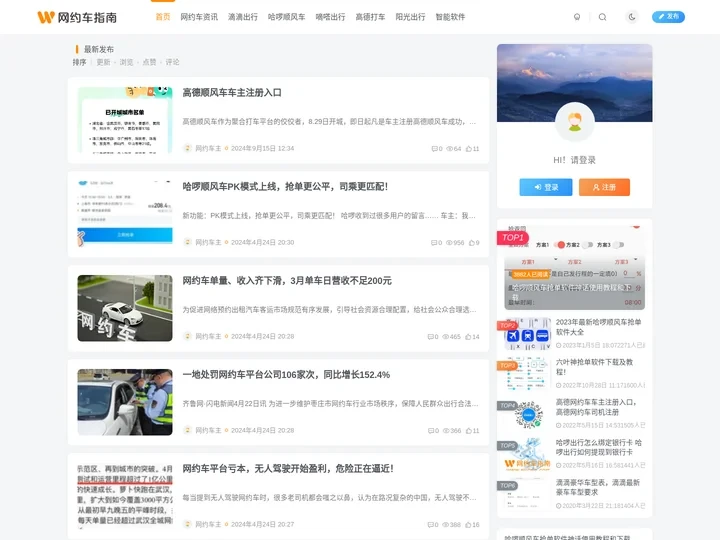Open article 一地处罚网约车平台公司106家次

[x=286, y=375]
